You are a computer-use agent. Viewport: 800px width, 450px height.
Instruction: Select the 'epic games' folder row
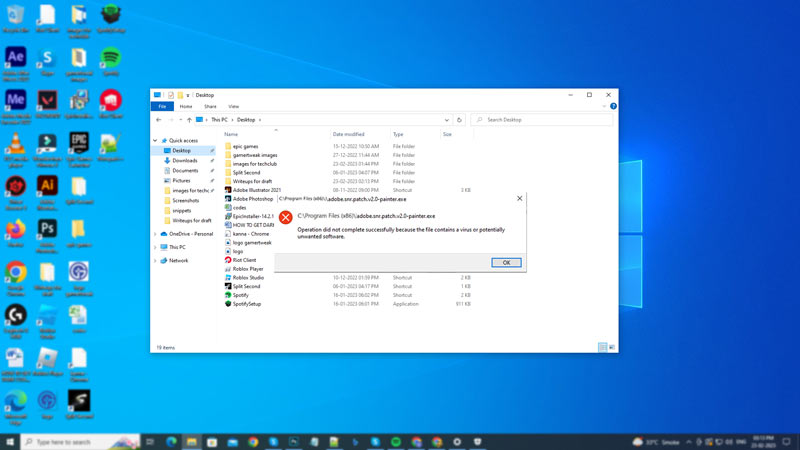348,146
